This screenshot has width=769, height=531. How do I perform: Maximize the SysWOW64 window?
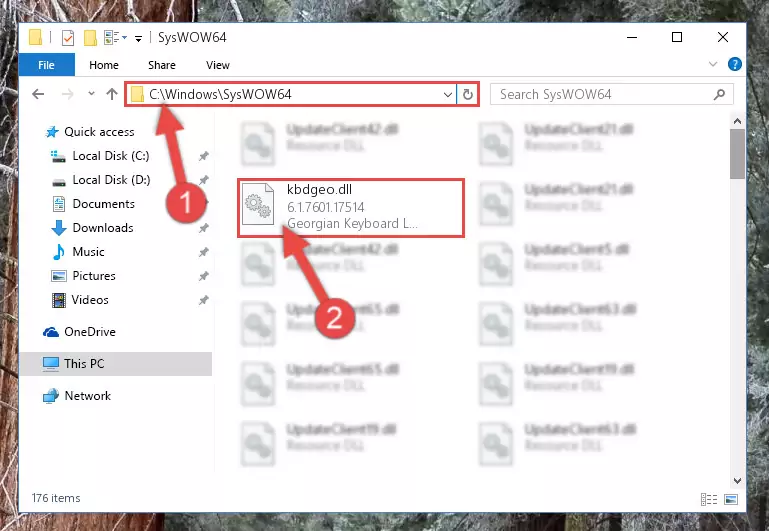677,37
